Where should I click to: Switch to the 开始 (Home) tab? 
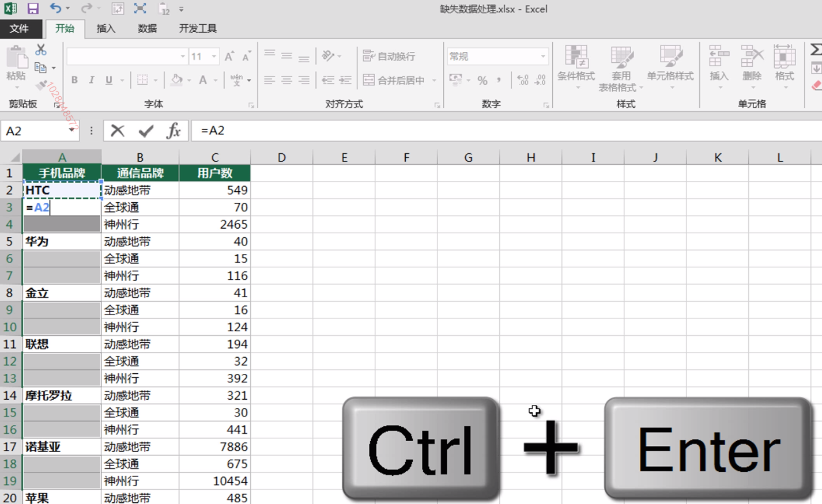pos(65,28)
